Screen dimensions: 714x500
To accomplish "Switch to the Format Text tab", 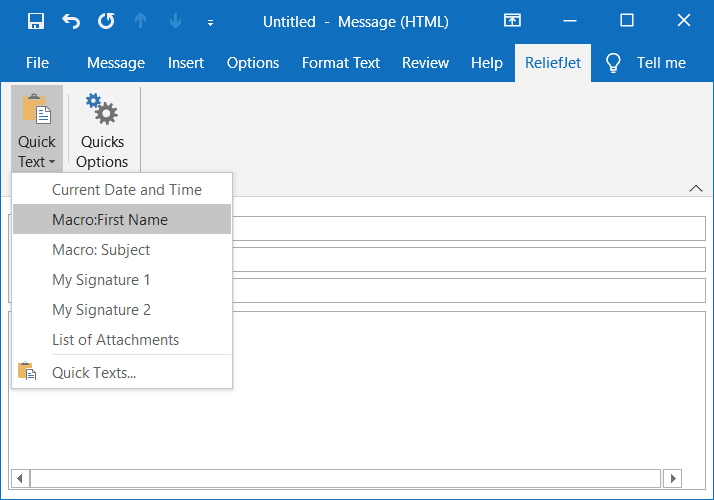I will point(341,63).
